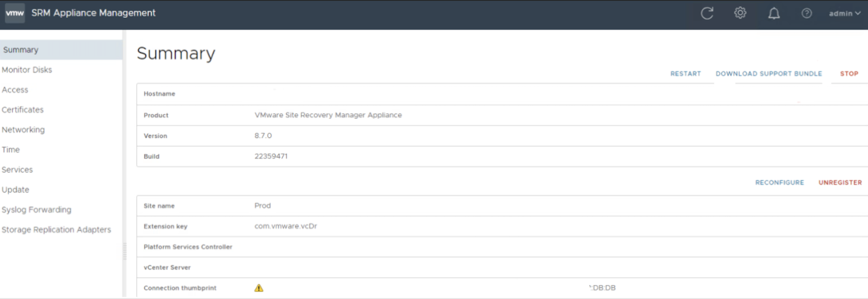Click the vCenter Server label

point(167,268)
